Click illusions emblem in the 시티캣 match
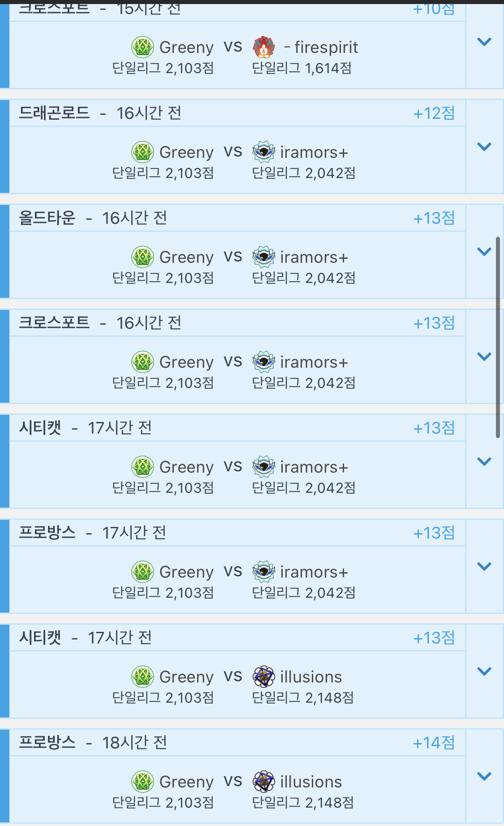Viewport: 504px width, 826px height. [264, 677]
